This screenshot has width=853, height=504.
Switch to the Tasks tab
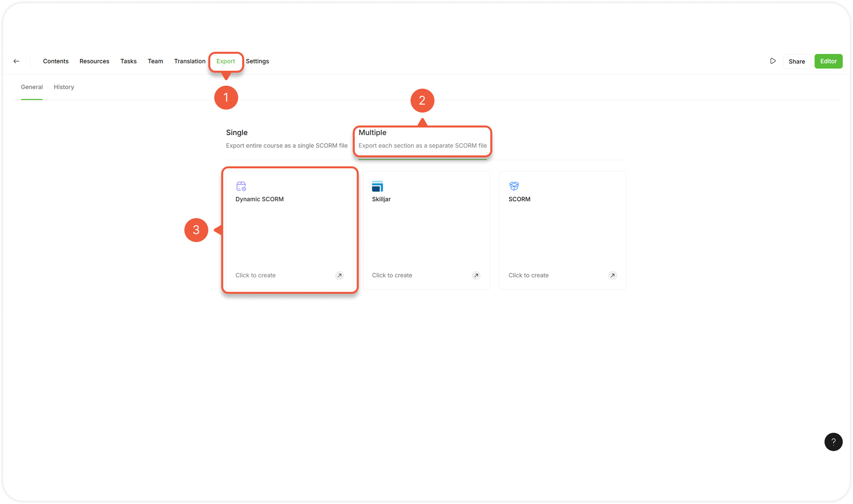tap(129, 61)
